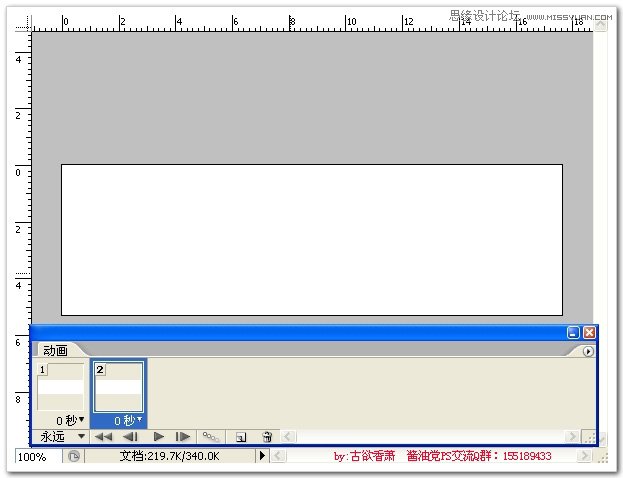Open frame 1 delay dropdown 0 秒
The width and height of the screenshot is (623, 478).
pos(70,420)
